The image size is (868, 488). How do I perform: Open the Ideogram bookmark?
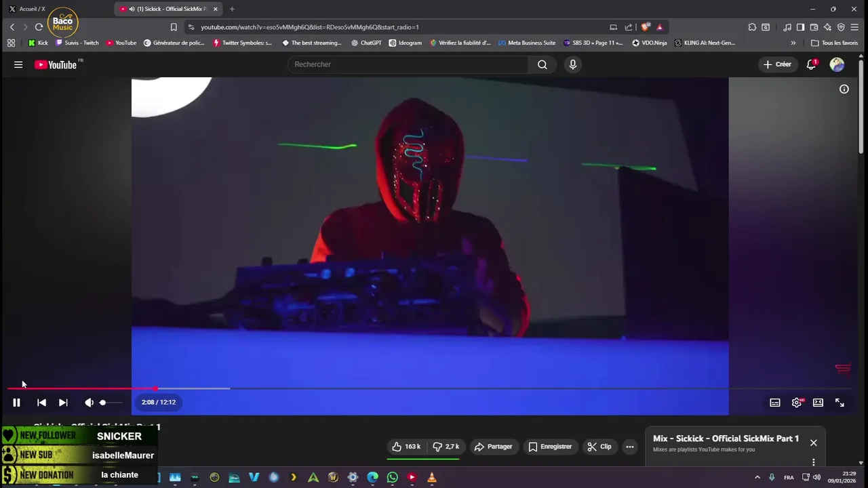coord(405,43)
